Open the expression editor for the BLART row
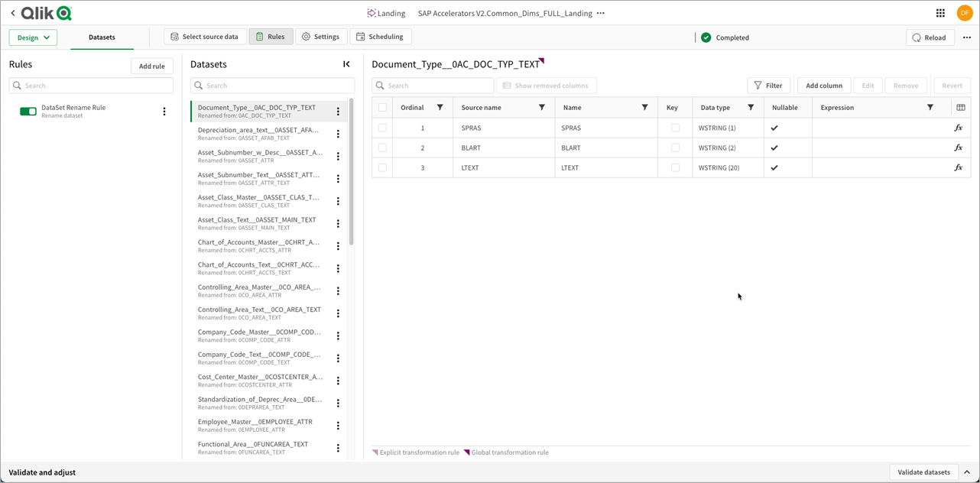Screen dimensions: 980x483 click(959, 147)
